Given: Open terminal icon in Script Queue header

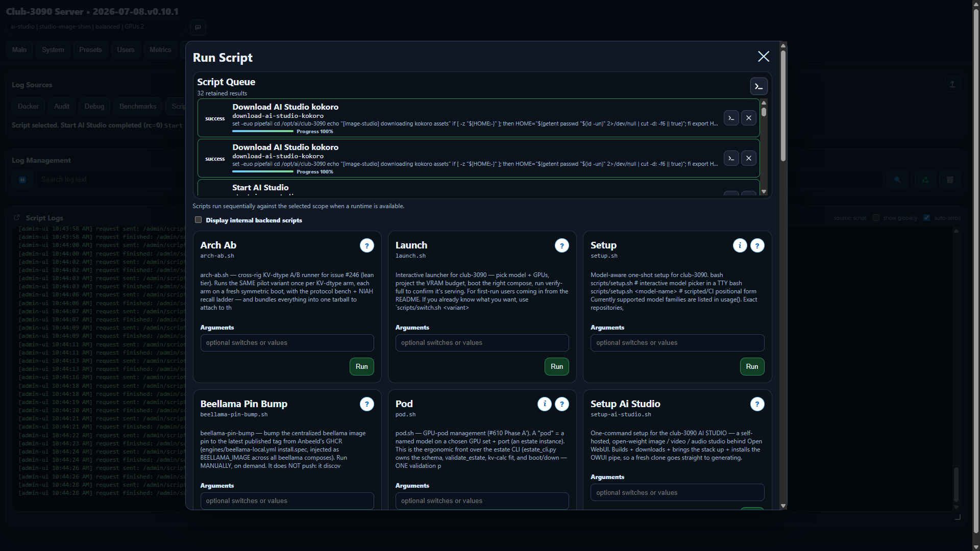Looking at the screenshot, I should pyautogui.click(x=759, y=87).
